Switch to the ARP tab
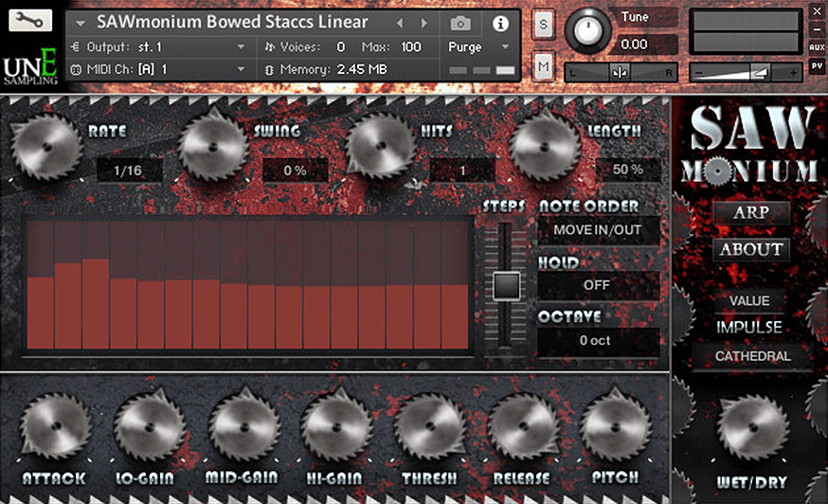The width and height of the screenshot is (828, 504). (750, 213)
